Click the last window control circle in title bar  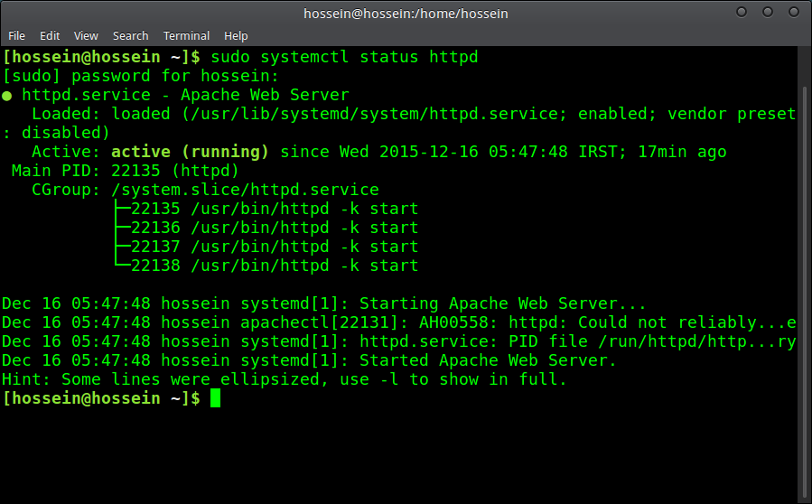tap(793, 12)
